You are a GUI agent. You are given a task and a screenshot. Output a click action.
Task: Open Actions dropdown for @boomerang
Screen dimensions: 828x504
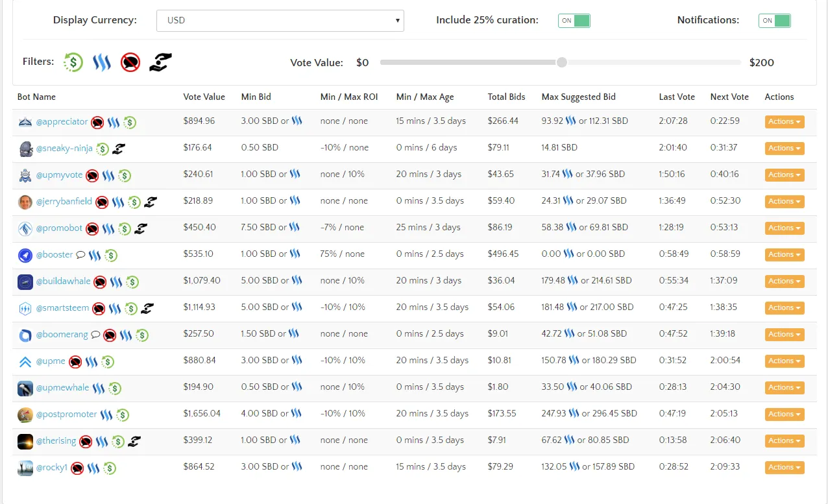pos(785,335)
